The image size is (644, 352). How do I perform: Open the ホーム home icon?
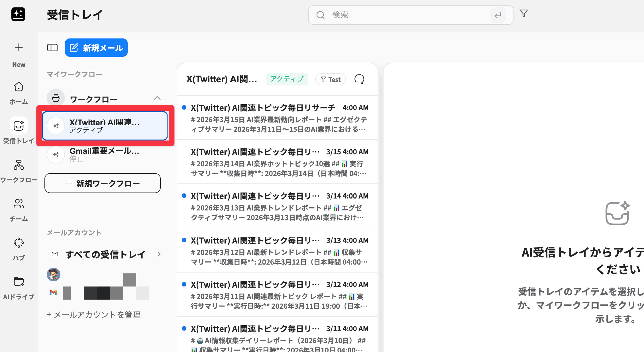(19, 87)
